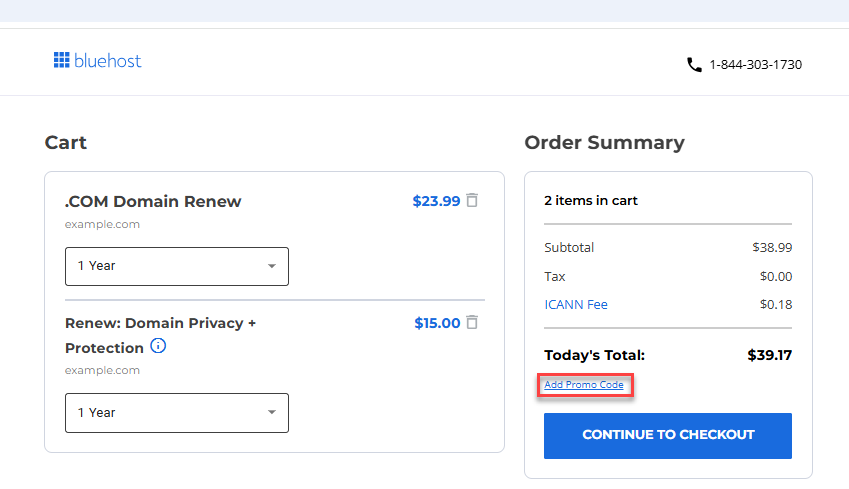Click the ICANN fee amount $0.18
Viewport: 849px width, 489px height.
(776, 305)
